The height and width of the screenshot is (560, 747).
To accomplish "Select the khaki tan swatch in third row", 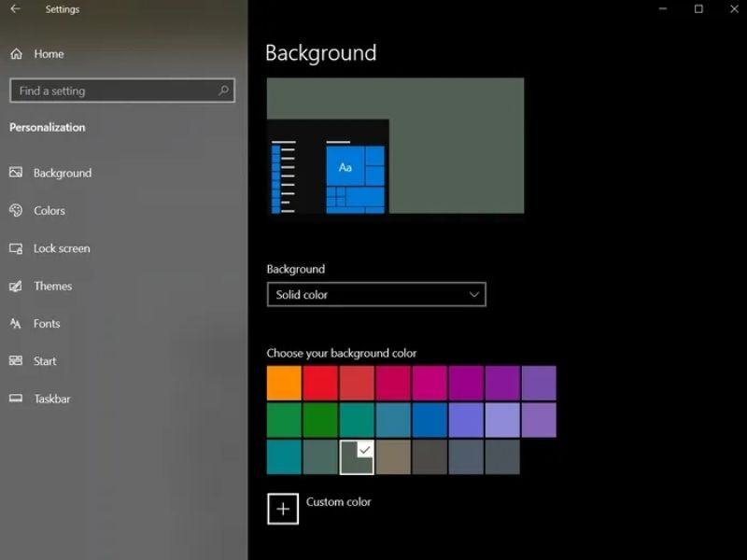I will [x=393, y=457].
